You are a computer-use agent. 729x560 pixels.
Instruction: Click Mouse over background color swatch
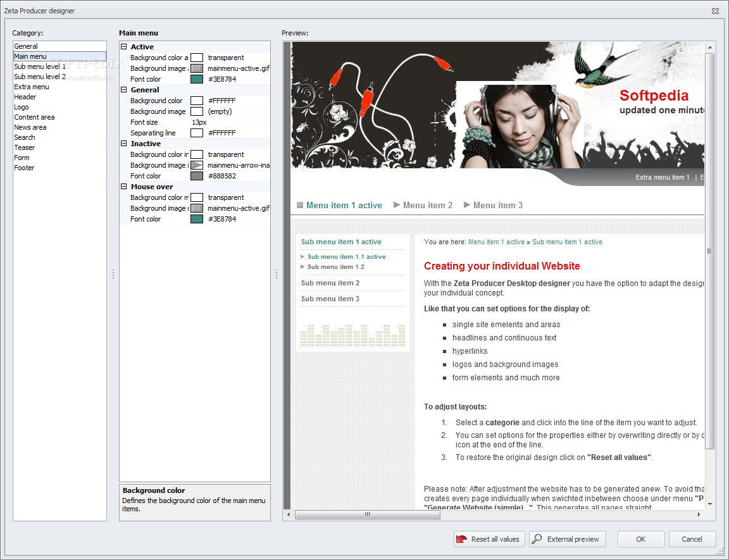point(197,197)
